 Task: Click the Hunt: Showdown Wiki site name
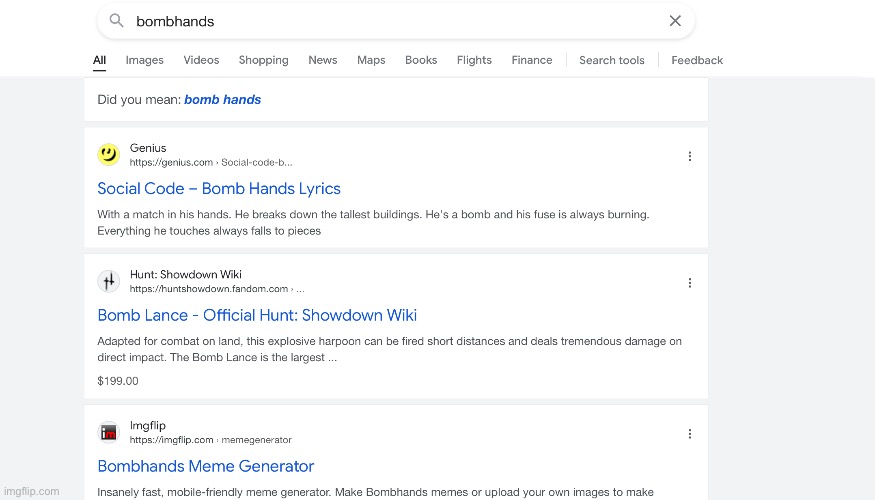tap(186, 275)
